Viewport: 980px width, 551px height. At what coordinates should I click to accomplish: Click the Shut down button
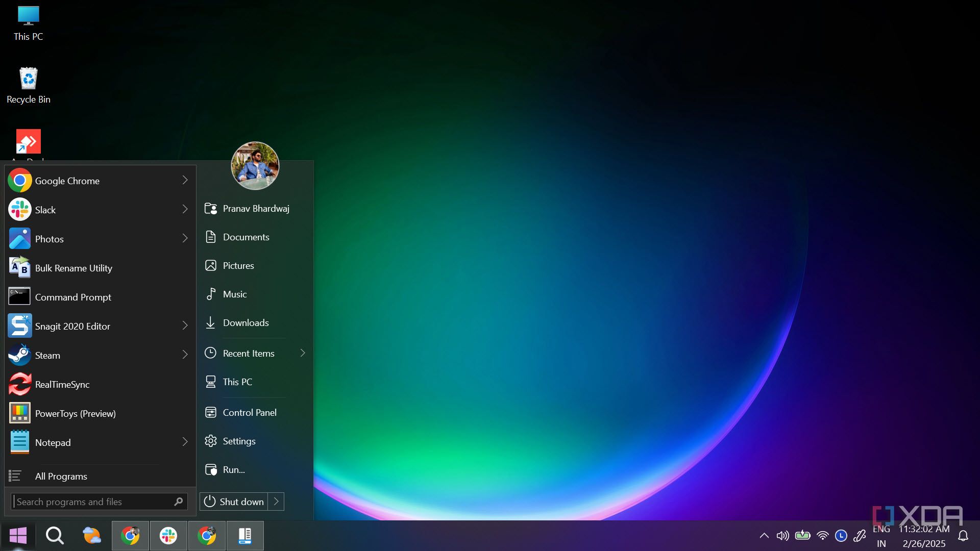234,502
